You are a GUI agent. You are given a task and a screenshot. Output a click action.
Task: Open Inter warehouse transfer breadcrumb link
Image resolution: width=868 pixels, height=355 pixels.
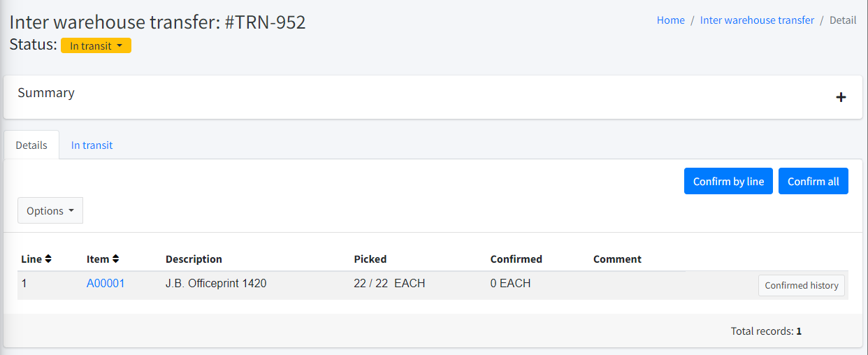757,20
